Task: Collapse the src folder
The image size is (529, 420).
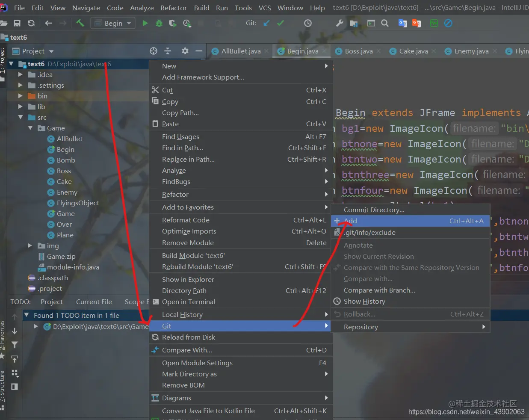Action: point(21,117)
